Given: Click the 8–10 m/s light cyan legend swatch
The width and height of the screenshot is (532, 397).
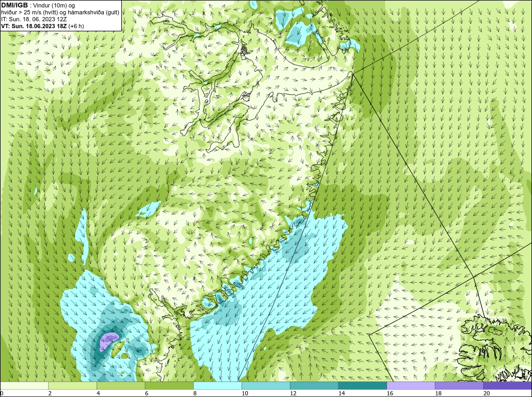Looking at the screenshot, I should [218, 386].
